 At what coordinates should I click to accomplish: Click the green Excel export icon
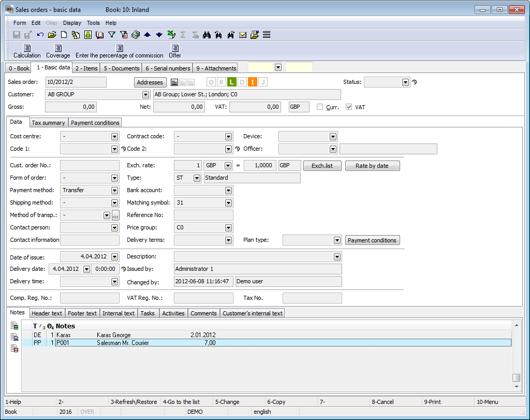point(171,35)
